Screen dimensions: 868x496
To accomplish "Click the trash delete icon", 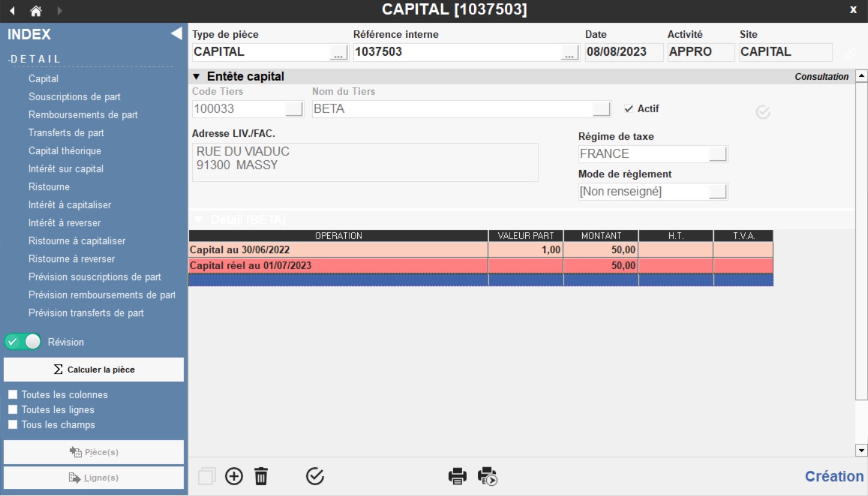I will click(261, 476).
